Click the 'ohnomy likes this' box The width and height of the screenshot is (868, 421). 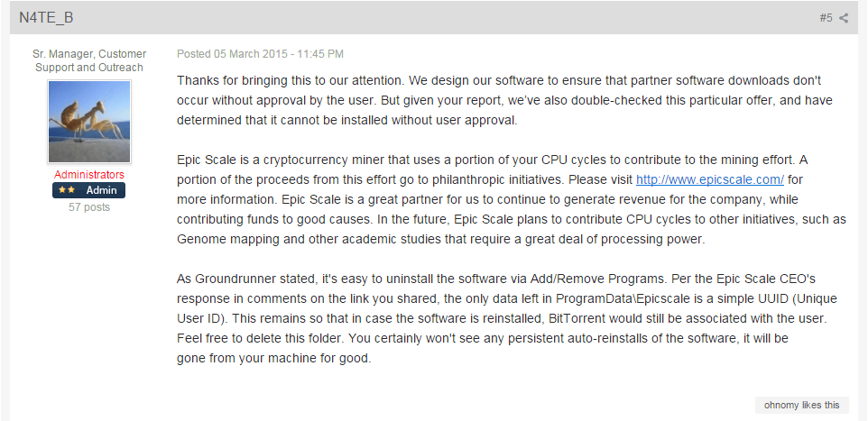801,405
